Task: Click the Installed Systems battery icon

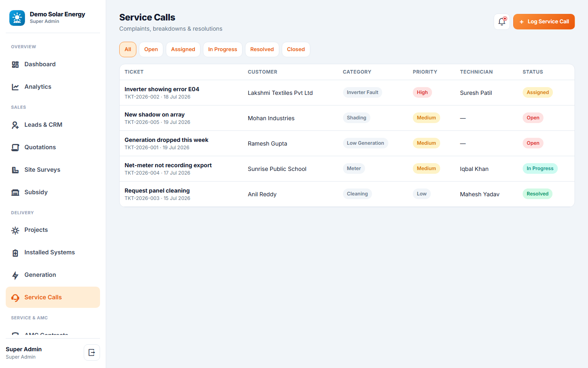Action: click(15, 253)
